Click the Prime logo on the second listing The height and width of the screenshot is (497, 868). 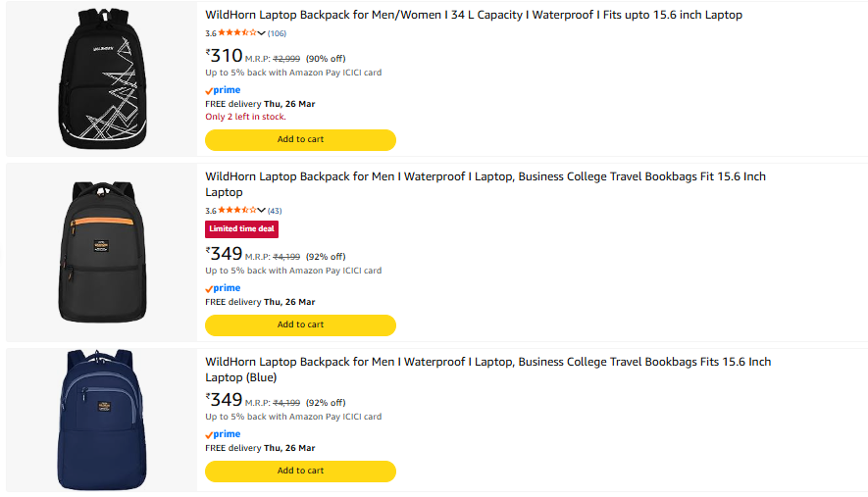pyautogui.click(x=223, y=288)
